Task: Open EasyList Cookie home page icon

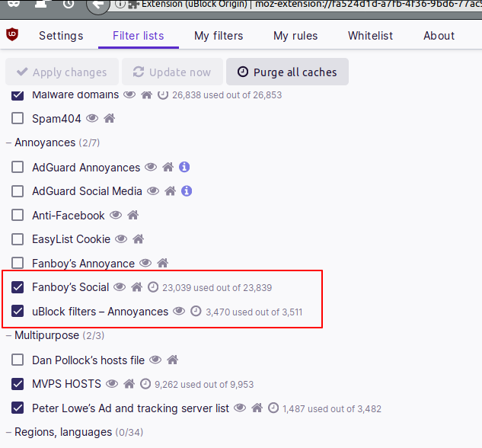Action: click(138, 239)
